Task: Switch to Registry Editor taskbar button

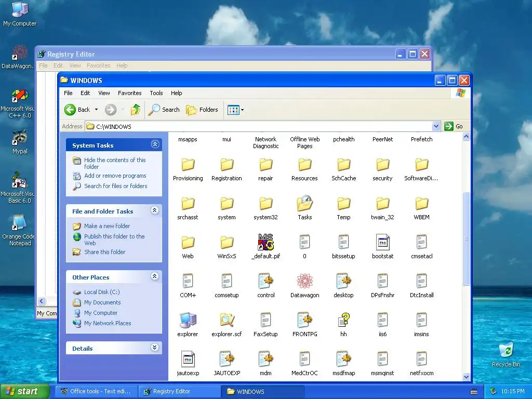Action: 179,392
